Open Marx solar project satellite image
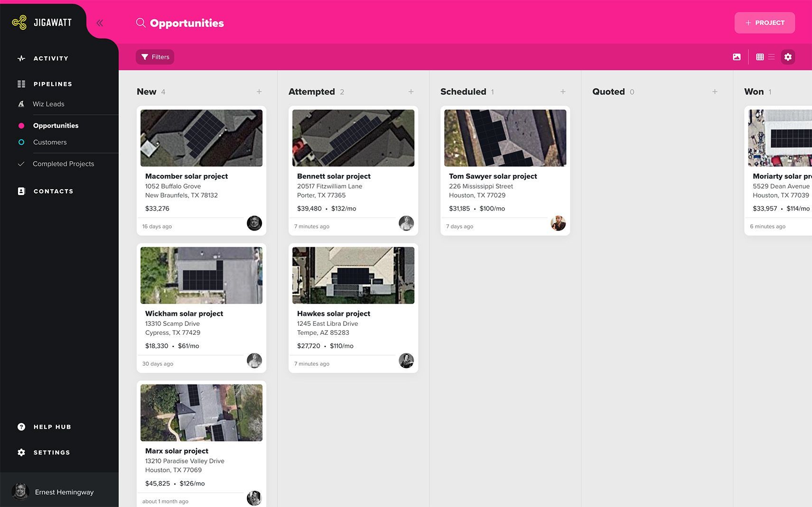The image size is (812, 507). (x=201, y=413)
